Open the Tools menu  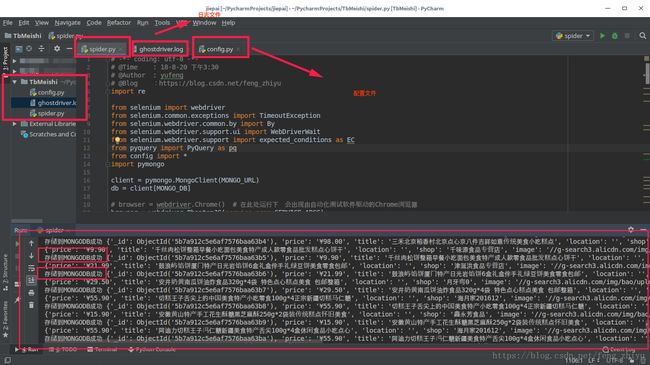(x=162, y=23)
